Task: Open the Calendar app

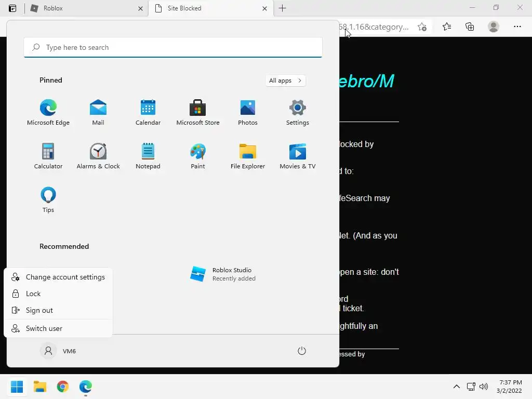Action: (148, 113)
